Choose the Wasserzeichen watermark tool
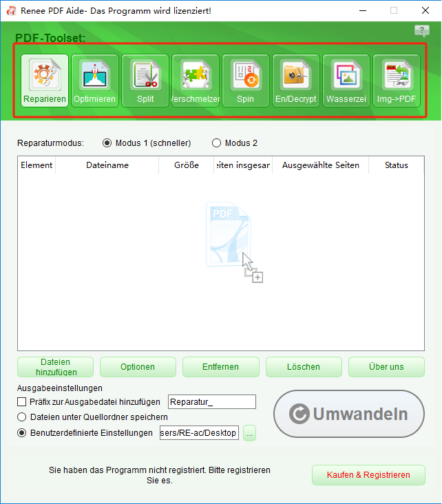The image size is (442, 504). (346, 81)
